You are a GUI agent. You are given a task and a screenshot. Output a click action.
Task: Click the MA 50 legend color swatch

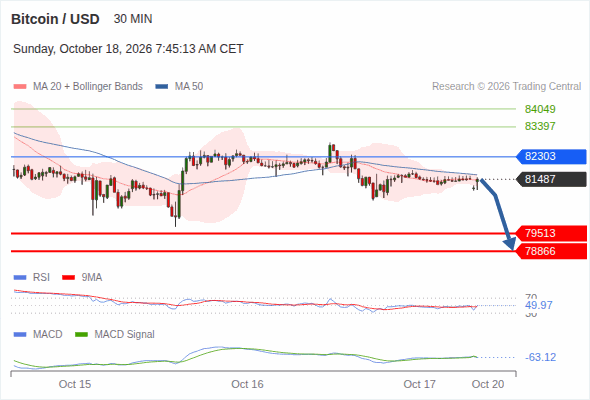[x=161, y=87]
